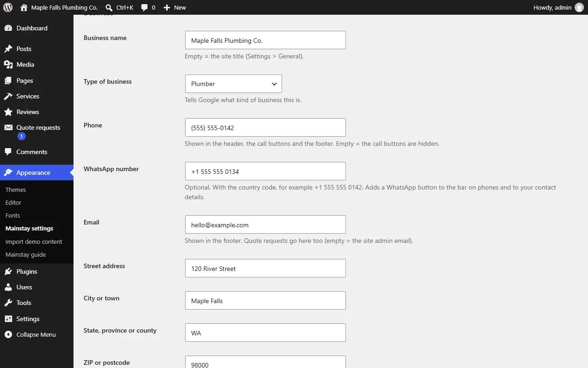588x368 pixels.
Task: Open the Type of business dropdown
Action: click(233, 84)
